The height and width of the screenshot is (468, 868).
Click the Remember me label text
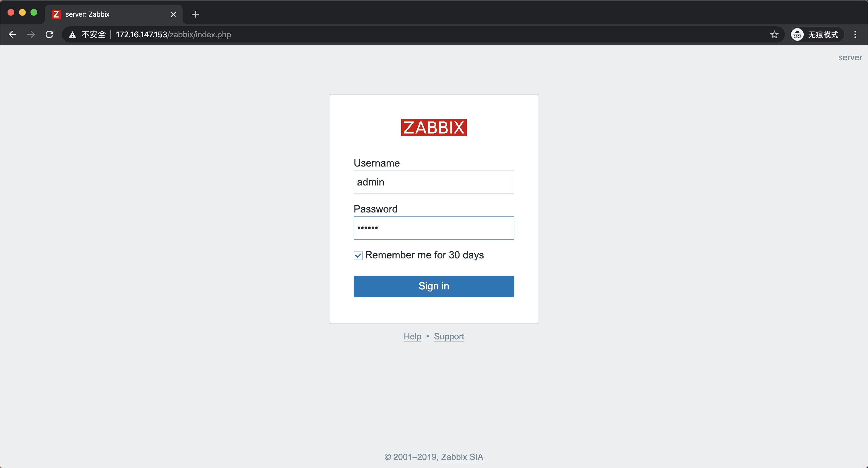[424, 255]
